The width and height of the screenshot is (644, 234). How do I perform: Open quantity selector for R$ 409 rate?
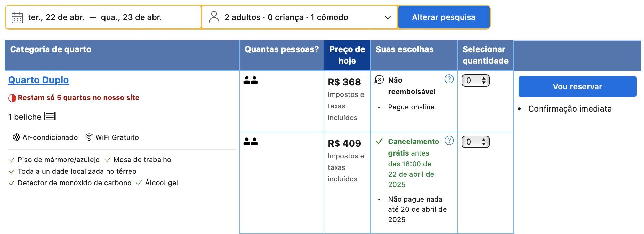pos(476,142)
